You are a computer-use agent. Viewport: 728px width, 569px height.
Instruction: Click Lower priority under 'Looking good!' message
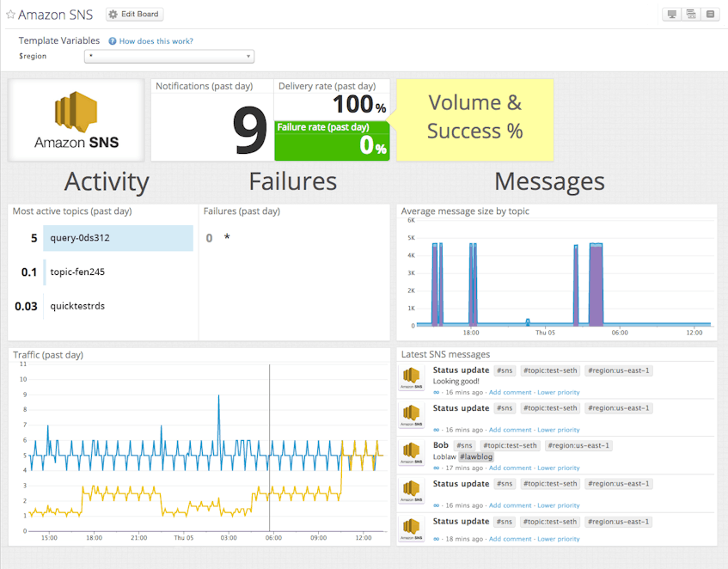[x=559, y=393]
